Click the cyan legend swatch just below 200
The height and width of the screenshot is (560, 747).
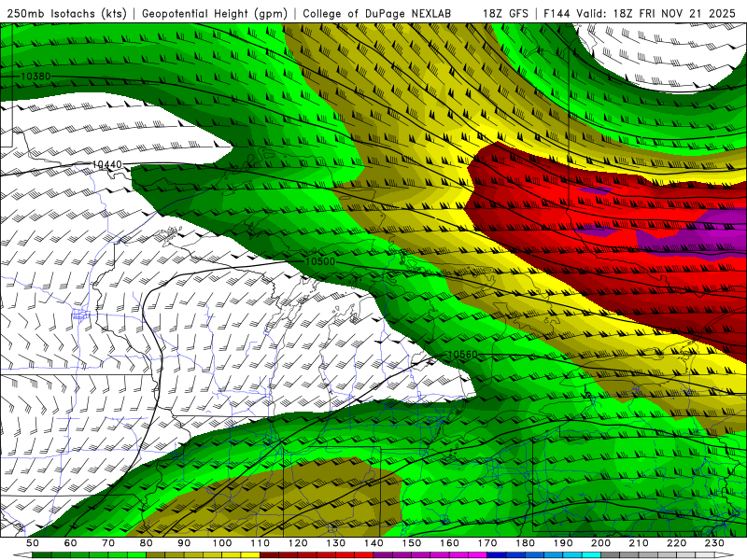[x=592, y=555]
